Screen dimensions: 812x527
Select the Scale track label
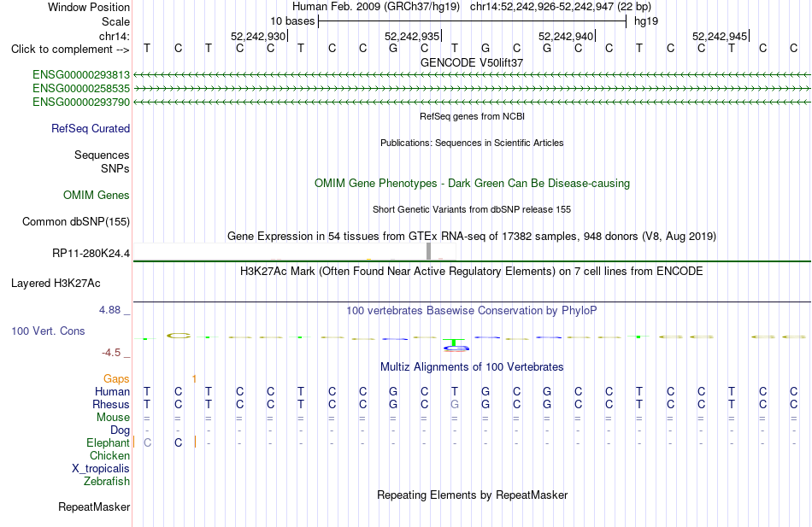pyautogui.click(x=115, y=21)
